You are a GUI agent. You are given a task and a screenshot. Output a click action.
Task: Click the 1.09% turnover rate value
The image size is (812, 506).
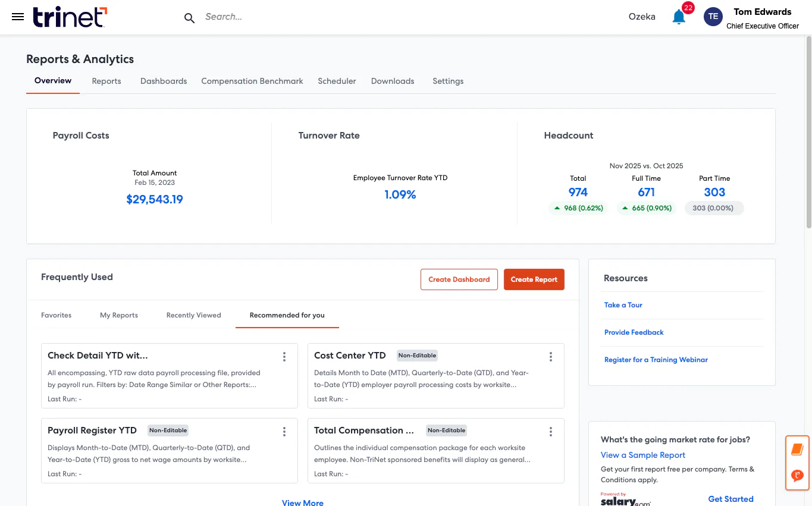[x=400, y=194]
